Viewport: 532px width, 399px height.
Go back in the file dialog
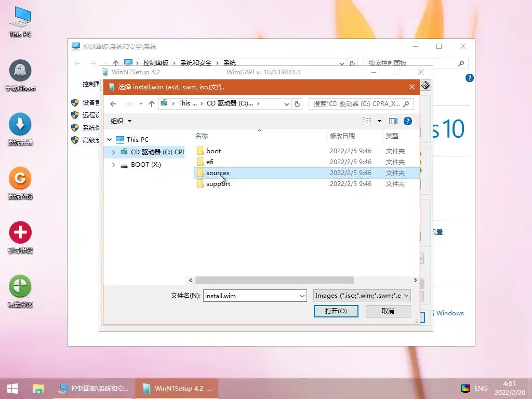click(x=113, y=104)
